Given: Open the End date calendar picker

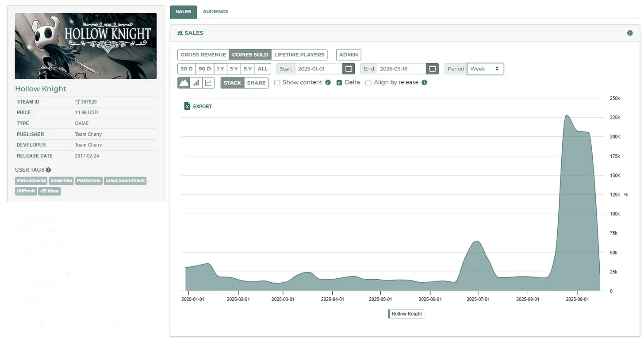Looking at the screenshot, I should pyautogui.click(x=433, y=69).
